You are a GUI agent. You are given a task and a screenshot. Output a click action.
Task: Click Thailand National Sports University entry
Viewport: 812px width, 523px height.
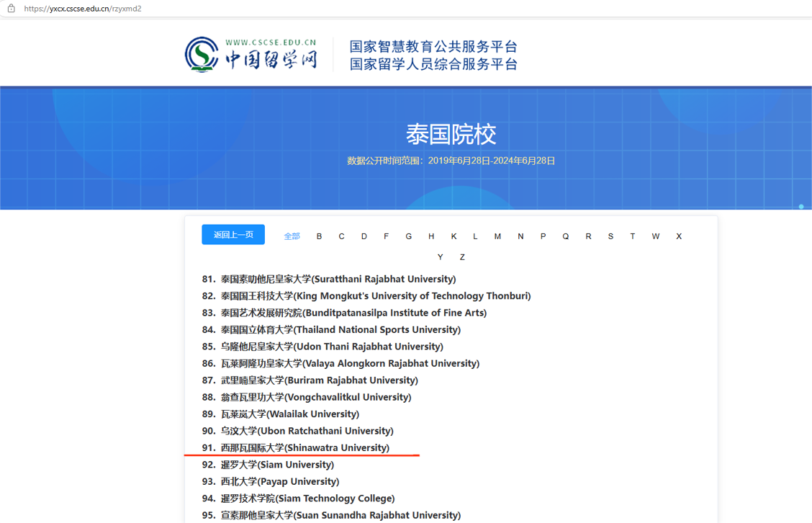coord(331,330)
